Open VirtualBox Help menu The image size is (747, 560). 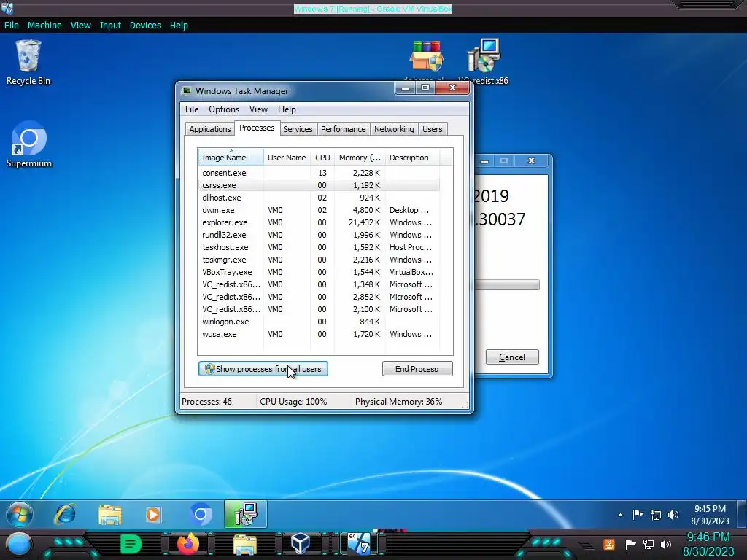[179, 26]
